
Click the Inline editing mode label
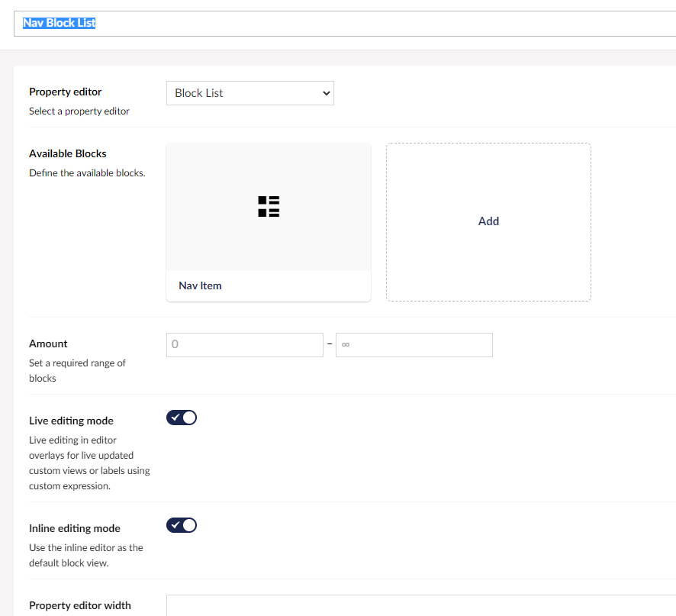tap(75, 528)
